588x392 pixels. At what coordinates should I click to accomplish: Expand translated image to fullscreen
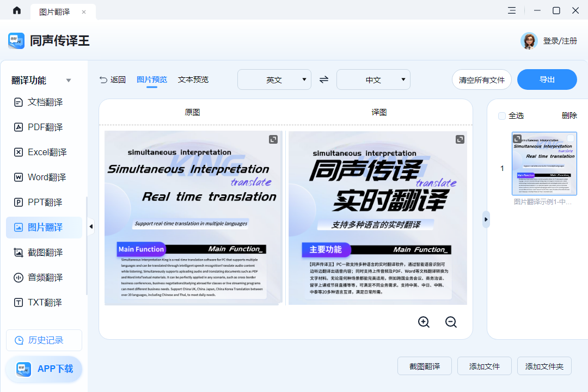(x=460, y=139)
